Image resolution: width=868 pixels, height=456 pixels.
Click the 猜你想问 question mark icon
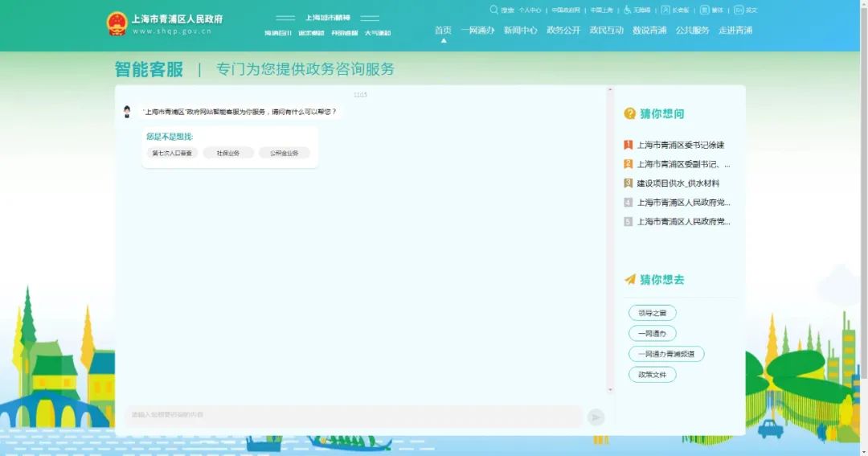pos(630,113)
